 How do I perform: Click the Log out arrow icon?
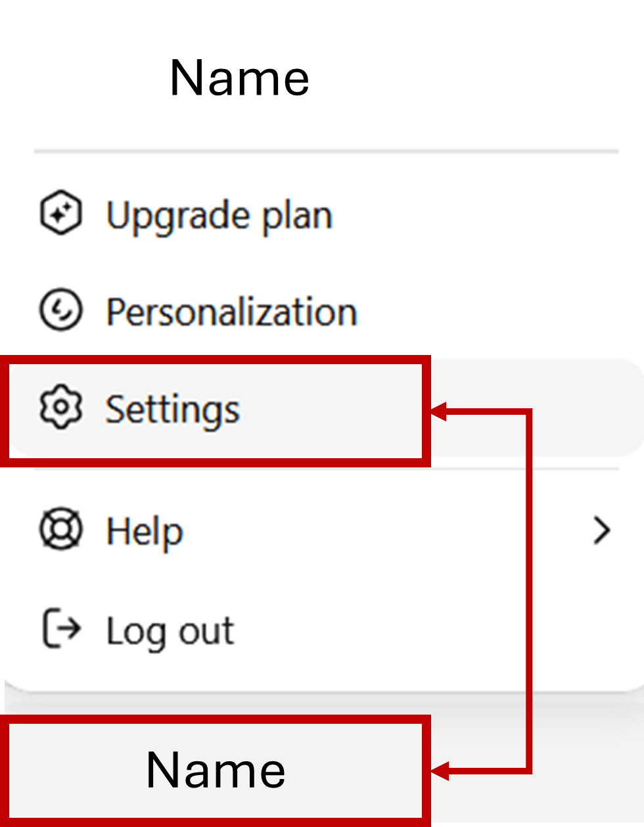(x=61, y=628)
